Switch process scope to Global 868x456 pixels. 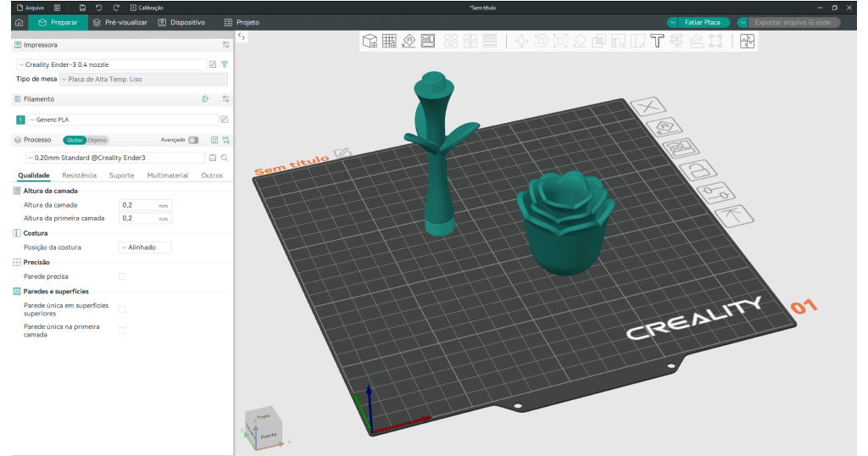(x=75, y=140)
